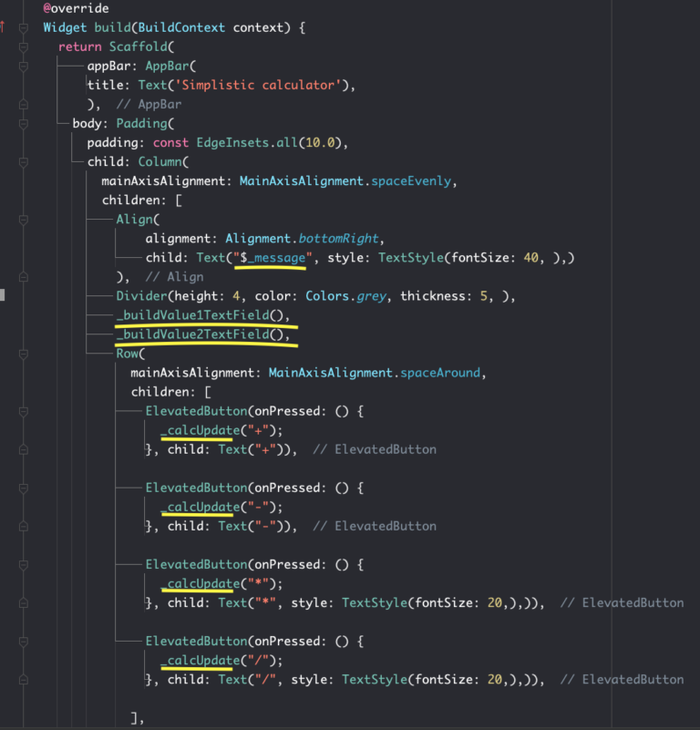Click the fold-end marker at // Align line
The width and height of the screenshot is (700, 730).
[x=24, y=277]
